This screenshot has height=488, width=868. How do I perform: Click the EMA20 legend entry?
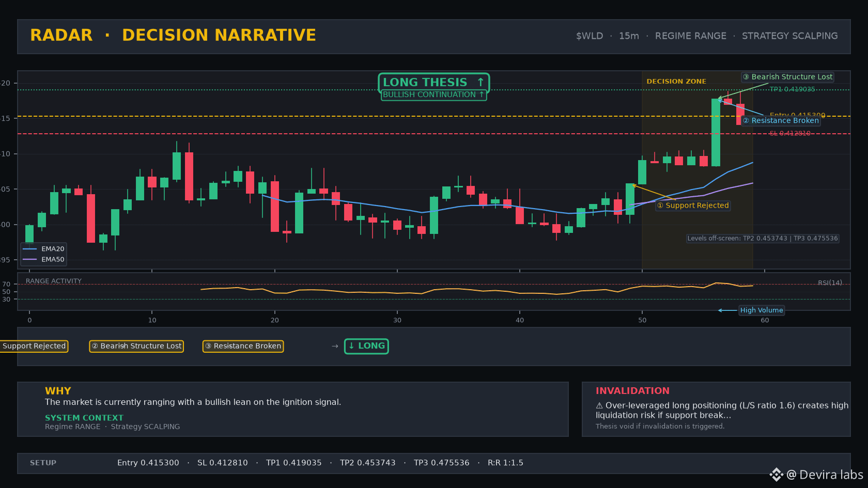tap(44, 249)
